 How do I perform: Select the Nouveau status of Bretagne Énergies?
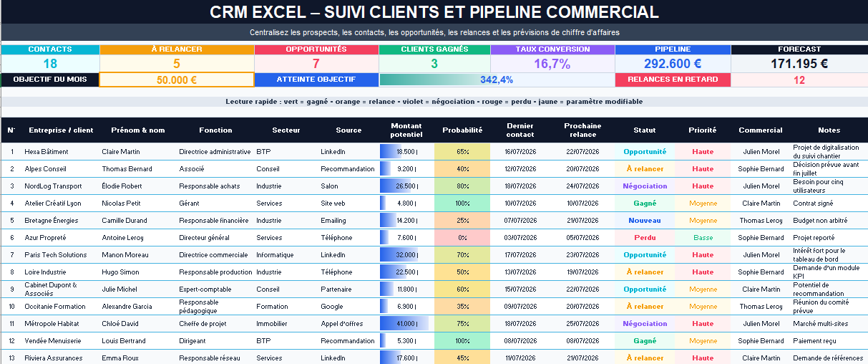(645, 221)
